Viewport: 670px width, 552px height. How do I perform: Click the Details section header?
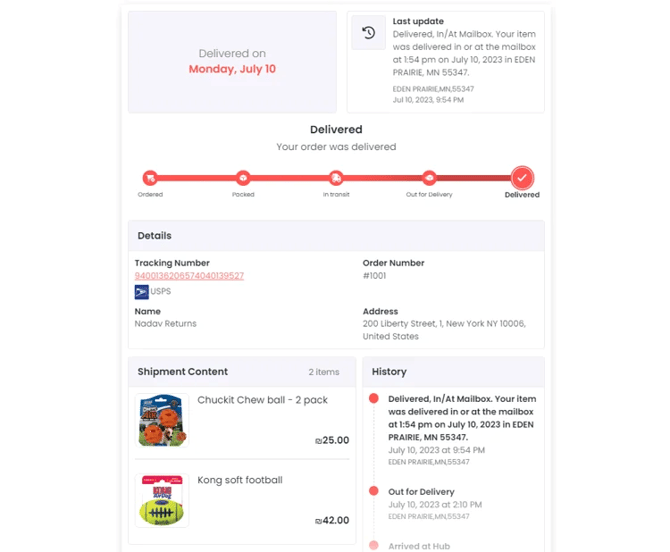click(155, 236)
